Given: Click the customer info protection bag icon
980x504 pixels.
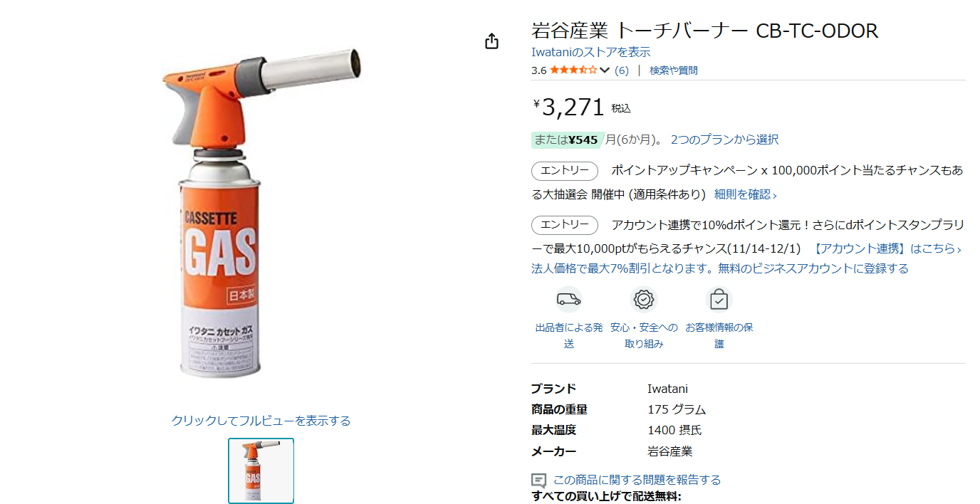Looking at the screenshot, I should coord(719,300).
